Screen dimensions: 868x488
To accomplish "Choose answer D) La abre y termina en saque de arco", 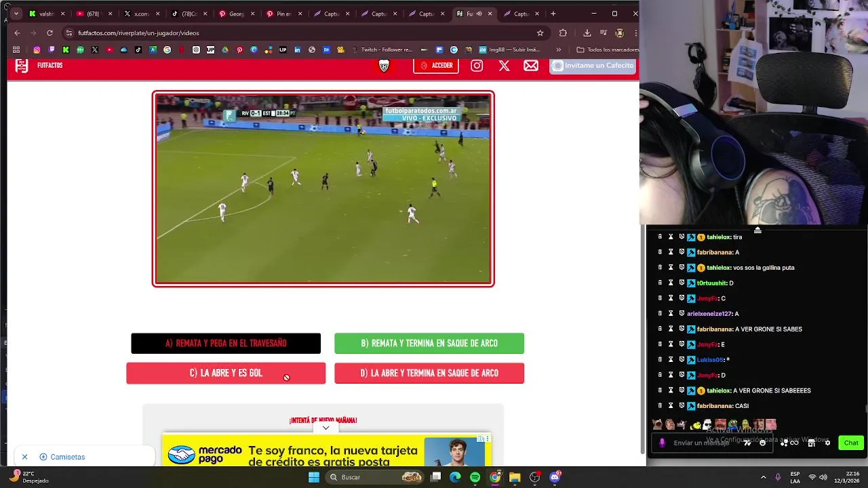I will tap(429, 373).
